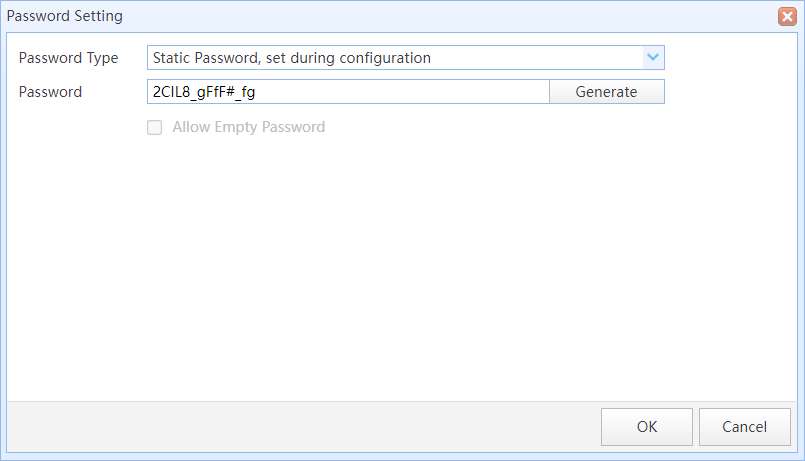Click the Allow Empty Password label
805x461 pixels.
248,127
